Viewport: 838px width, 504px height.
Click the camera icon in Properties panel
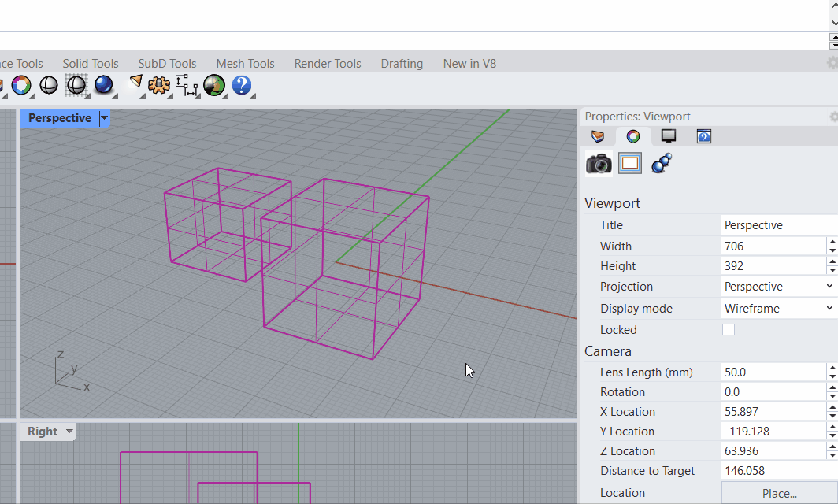[x=599, y=163]
